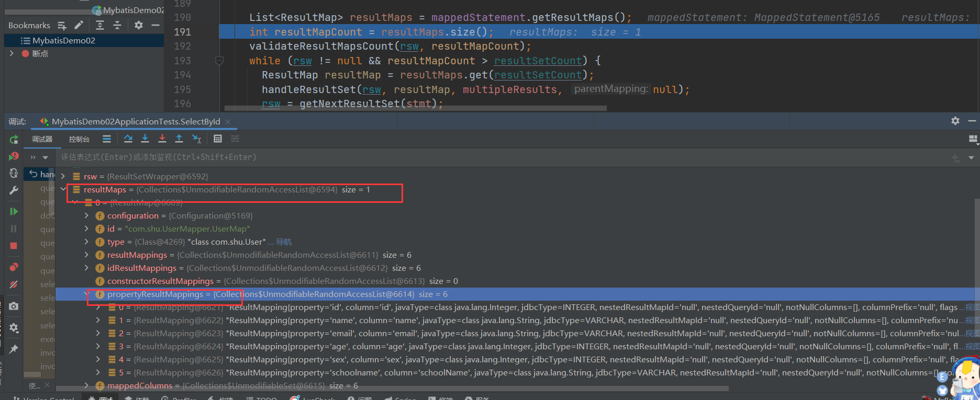980x400 pixels.
Task: Open watch options dropdown at right
Action: pos(971,157)
